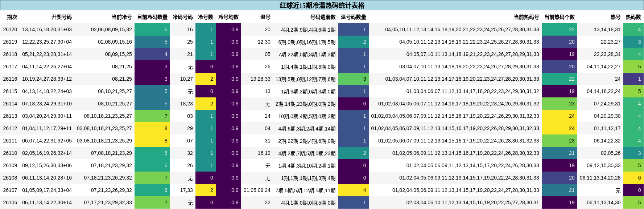Select the 温号码数量 column header
644x209 pixels.
coord(354,17)
